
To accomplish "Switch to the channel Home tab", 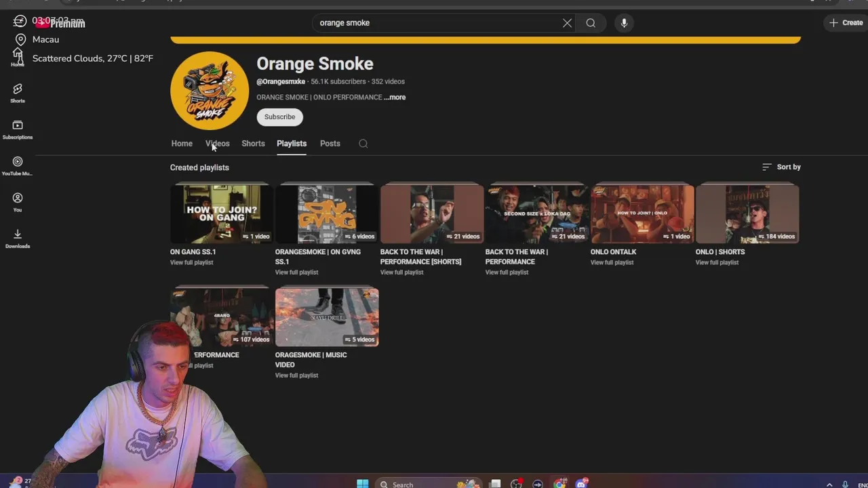I will [182, 144].
